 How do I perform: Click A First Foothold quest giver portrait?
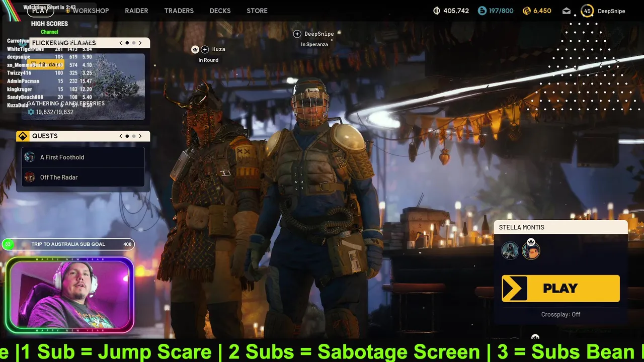[30, 157]
